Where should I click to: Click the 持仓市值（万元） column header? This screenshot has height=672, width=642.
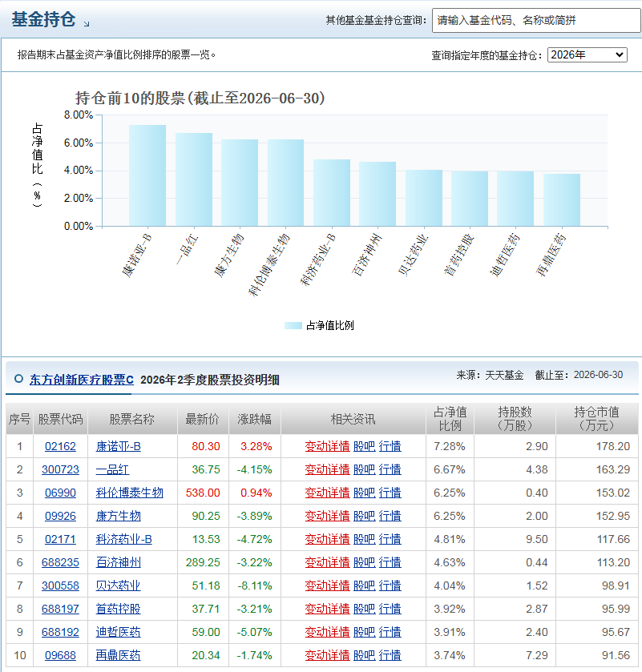596,419
